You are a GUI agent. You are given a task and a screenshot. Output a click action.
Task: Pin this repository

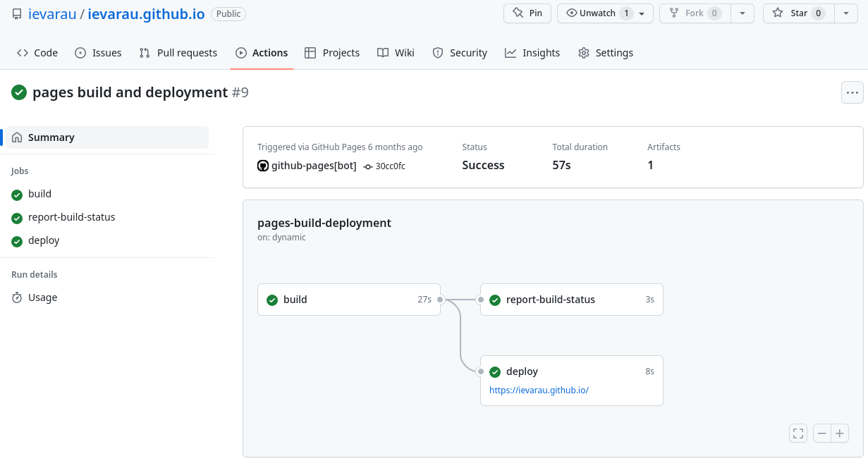[527, 13]
